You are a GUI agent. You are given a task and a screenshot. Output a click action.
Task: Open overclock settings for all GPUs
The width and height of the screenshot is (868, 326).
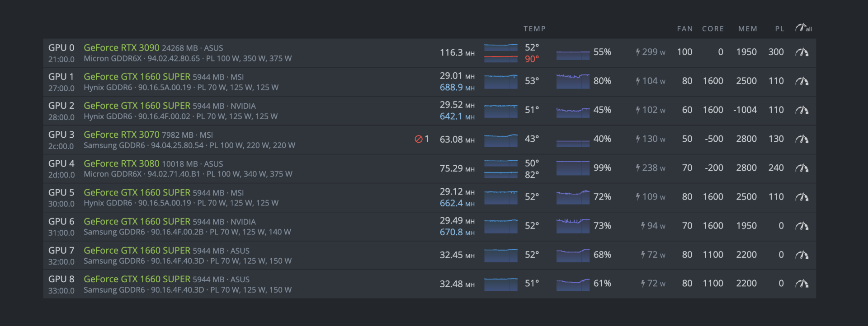point(803,28)
